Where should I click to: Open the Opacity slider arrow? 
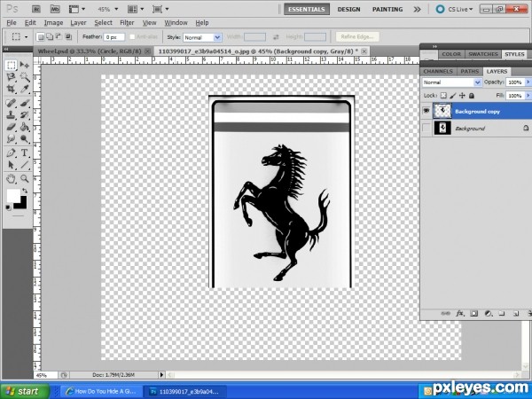[528, 82]
